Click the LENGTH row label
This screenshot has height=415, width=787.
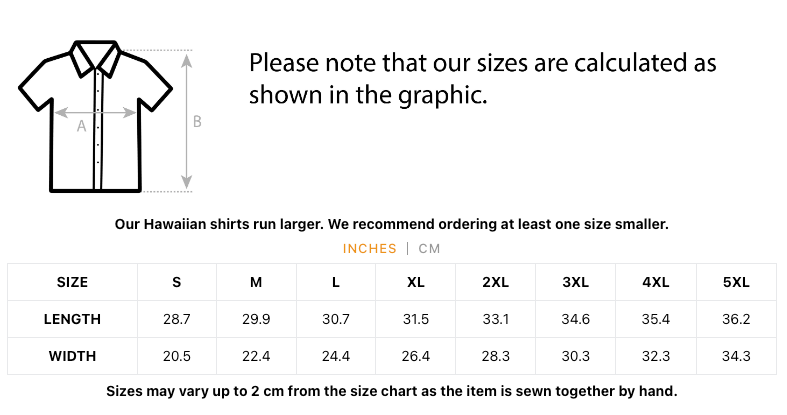[x=72, y=319]
